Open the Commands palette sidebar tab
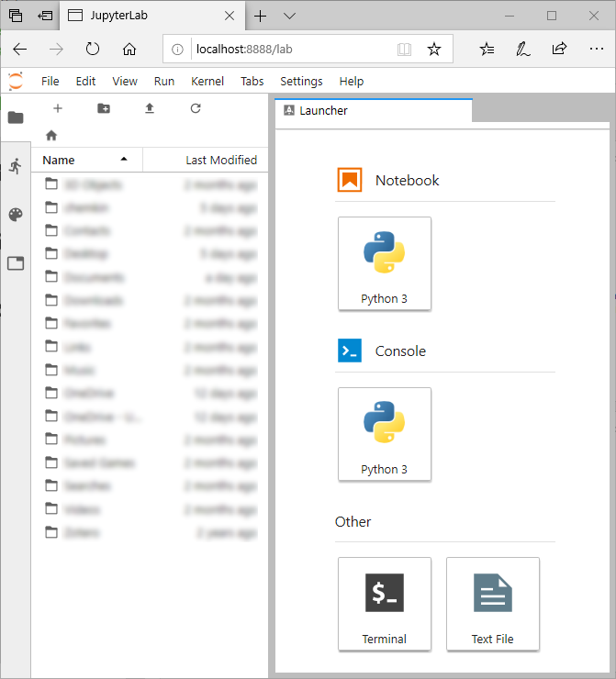Viewport: 616px width, 679px height. pyautogui.click(x=16, y=215)
